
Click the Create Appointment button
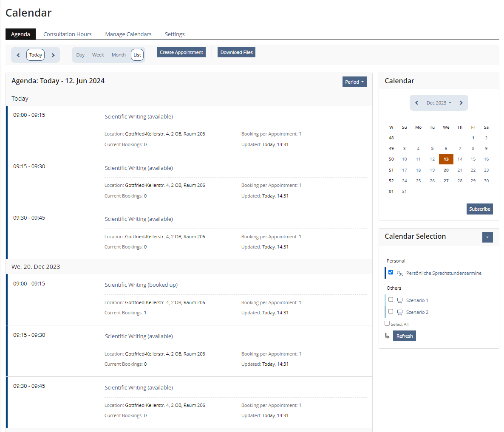181,52
